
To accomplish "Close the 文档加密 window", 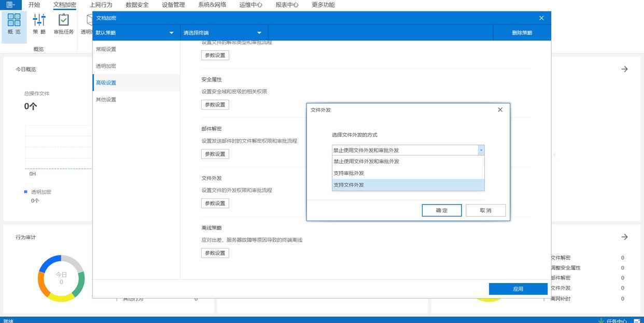I will [x=541, y=18].
